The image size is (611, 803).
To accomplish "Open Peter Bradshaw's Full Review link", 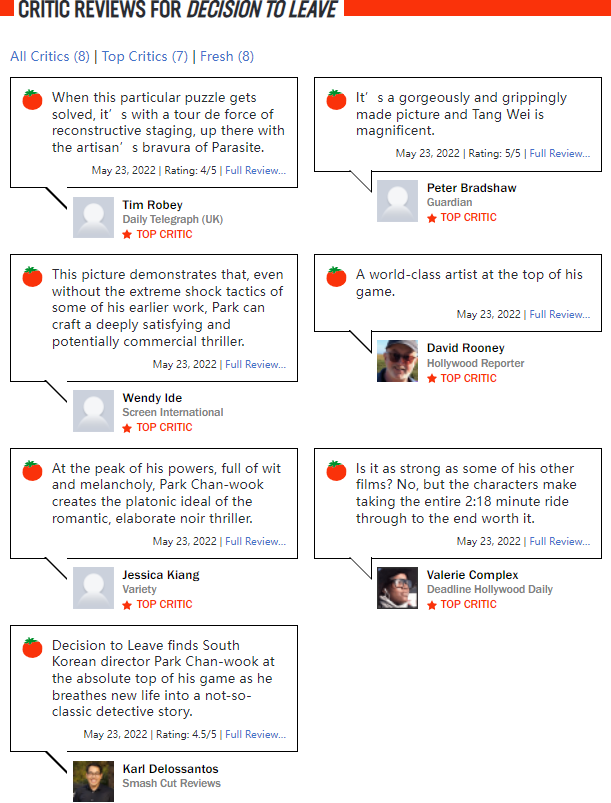I will [x=560, y=153].
